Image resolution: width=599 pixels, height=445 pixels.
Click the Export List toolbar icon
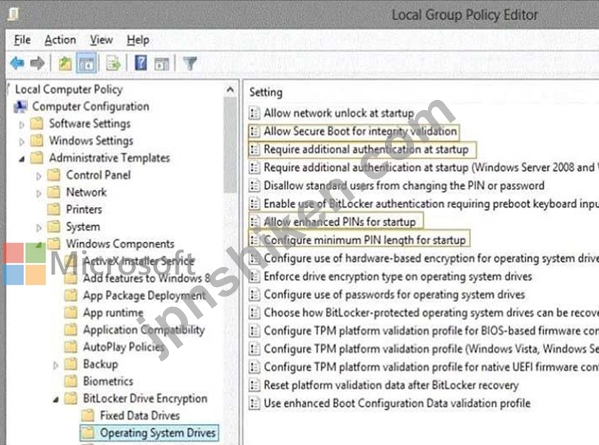113,63
